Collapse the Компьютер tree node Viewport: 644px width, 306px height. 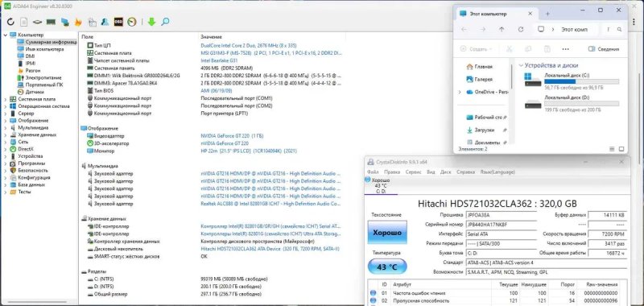point(5,35)
